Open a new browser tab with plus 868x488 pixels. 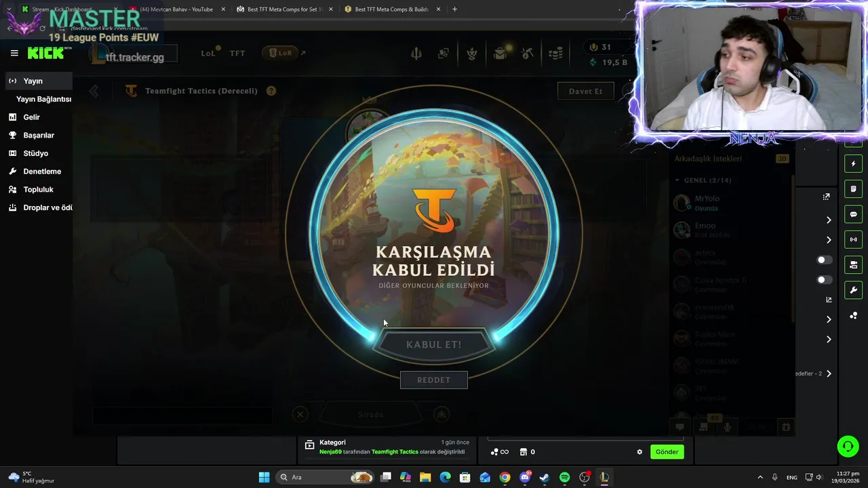tap(454, 9)
